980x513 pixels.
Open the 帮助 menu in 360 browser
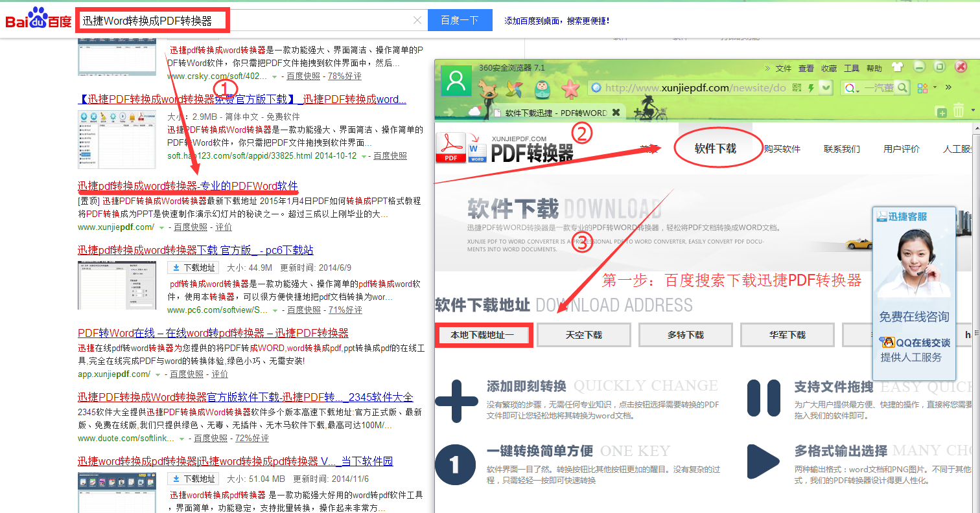click(x=874, y=68)
